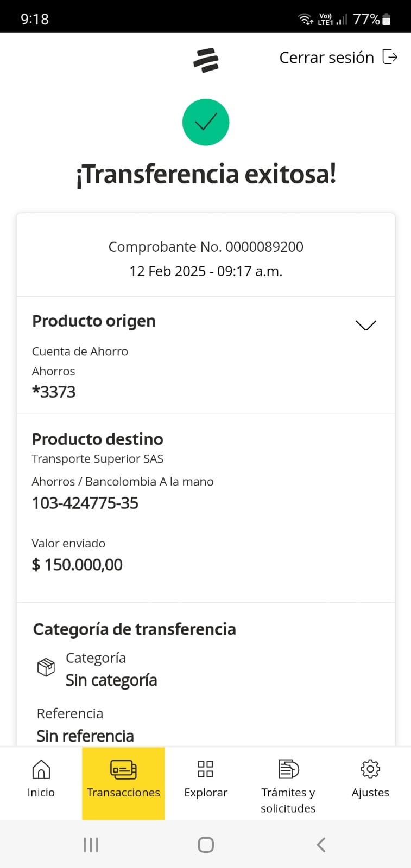Tap the logout arrow icon
The height and width of the screenshot is (868, 411).
click(x=390, y=57)
